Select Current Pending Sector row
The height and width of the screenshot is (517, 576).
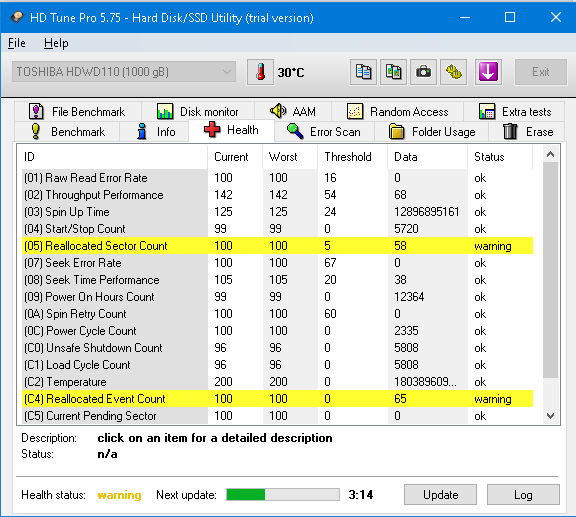(x=277, y=416)
